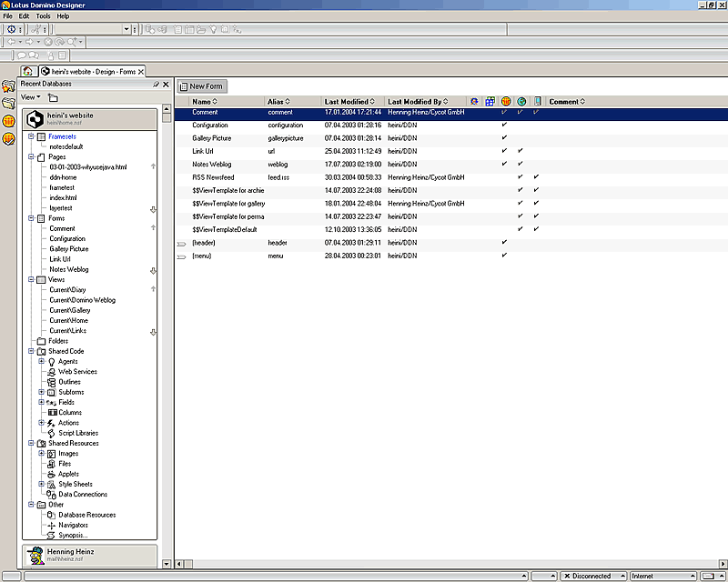Viewport: 728px width, 582px height.
Task: Select the Gallery Picture form row
Action: pyautogui.click(x=451, y=138)
